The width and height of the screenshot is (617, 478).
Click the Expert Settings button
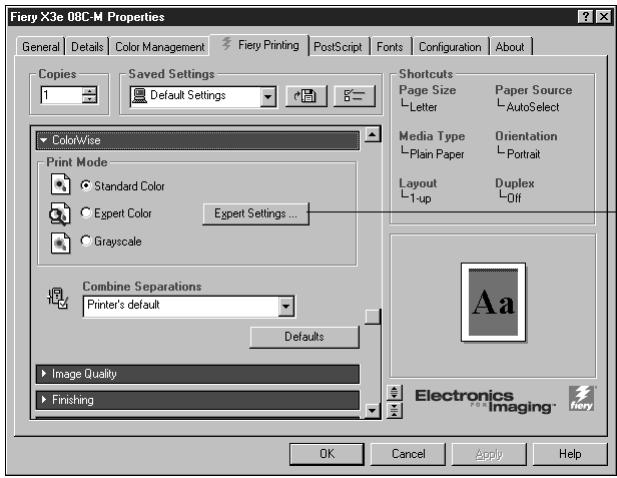click(256, 214)
